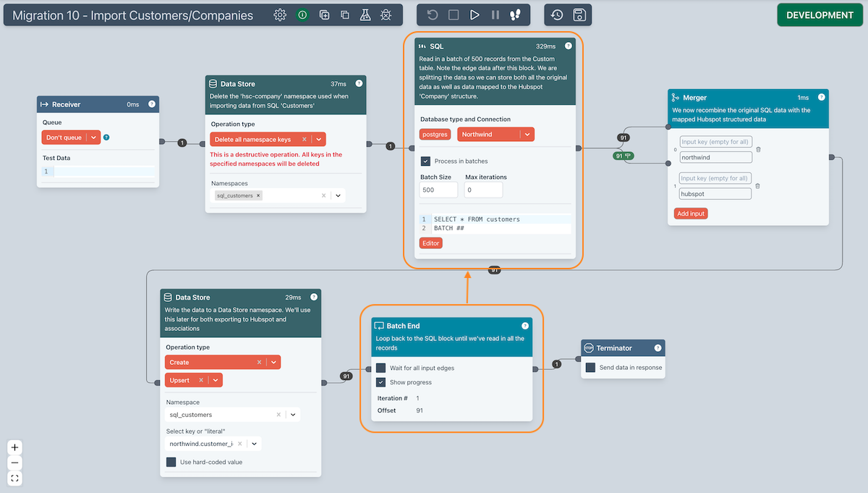Viewport: 868px width, 493px height.
Task: Click the SQL block help question mark
Action: (568, 46)
